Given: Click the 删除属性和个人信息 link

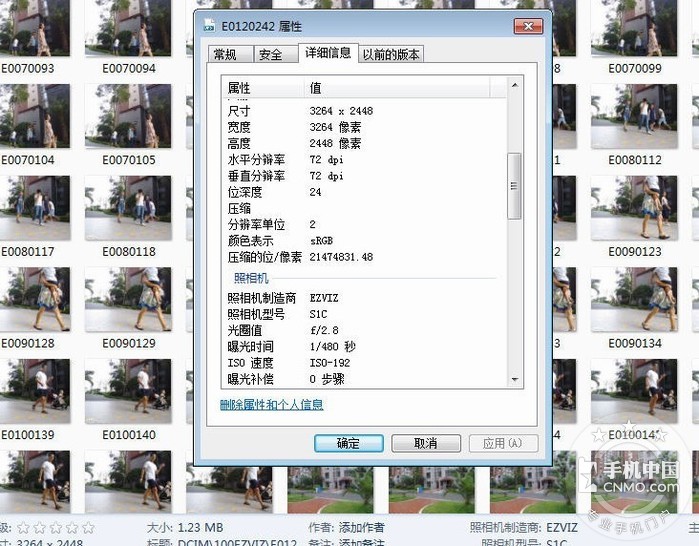Looking at the screenshot, I should click(x=272, y=405).
